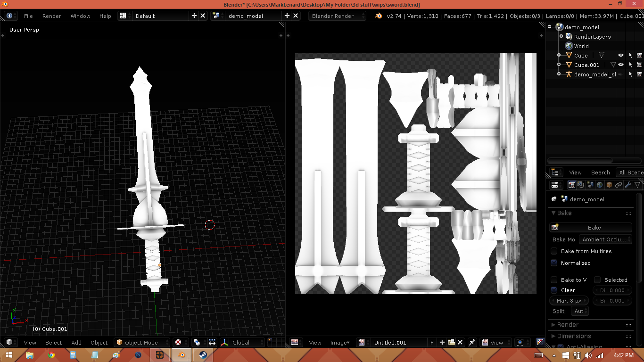Open the Blender Render engine dropdown

[x=337, y=16]
